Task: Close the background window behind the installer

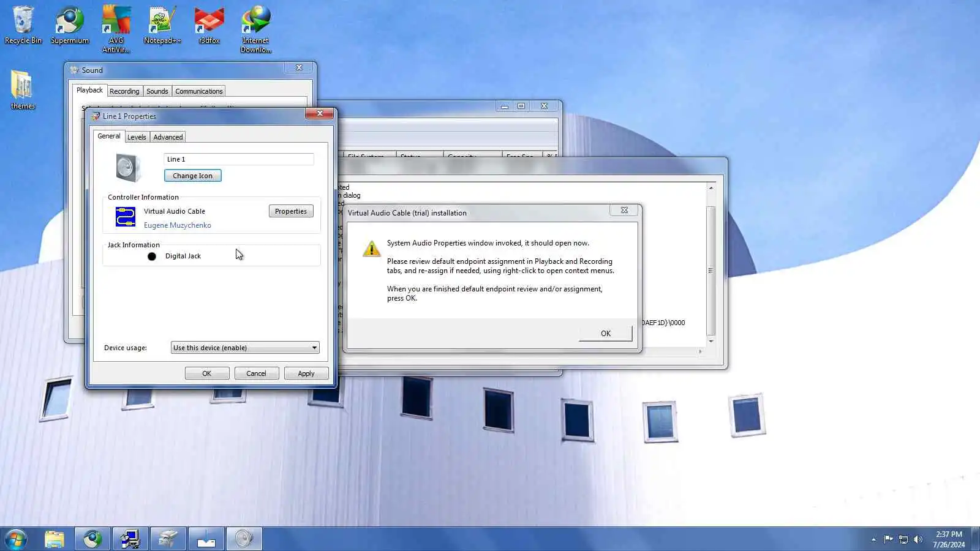Action: pyautogui.click(x=544, y=107)
